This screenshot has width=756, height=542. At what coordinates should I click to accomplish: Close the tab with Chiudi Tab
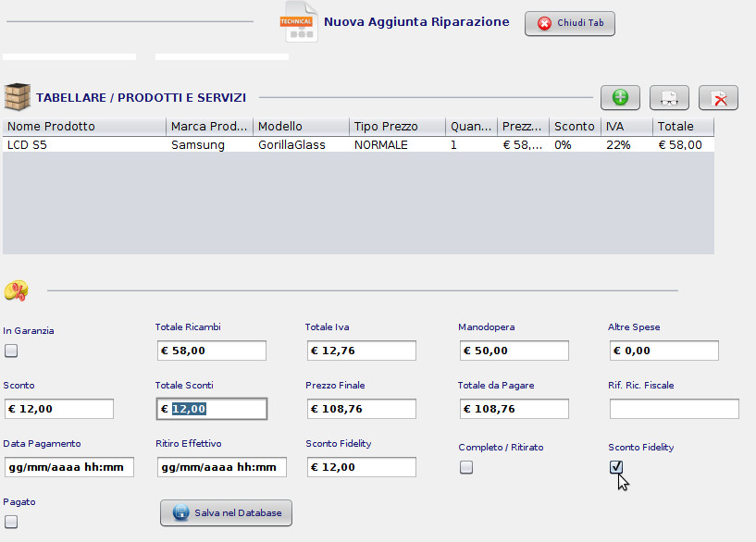pyautogui.click(x=570, y=23)
